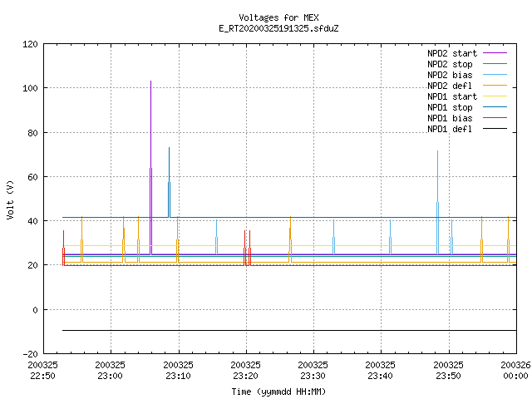Image resolution: width=532 pixels, height=399 pixels.
Task: Click the 22:50 x-axis time label
Action: point(42,376)
